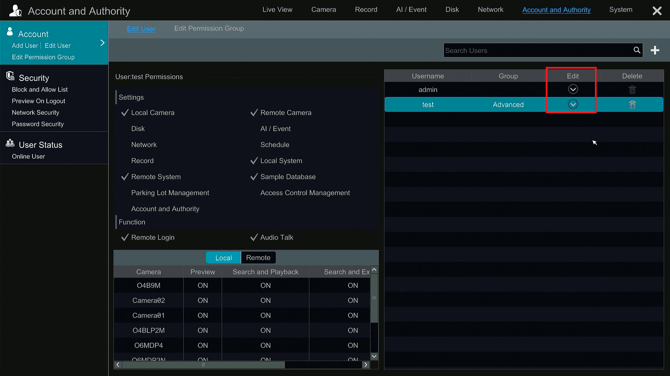Click the Account and Authority header icon

15,10
